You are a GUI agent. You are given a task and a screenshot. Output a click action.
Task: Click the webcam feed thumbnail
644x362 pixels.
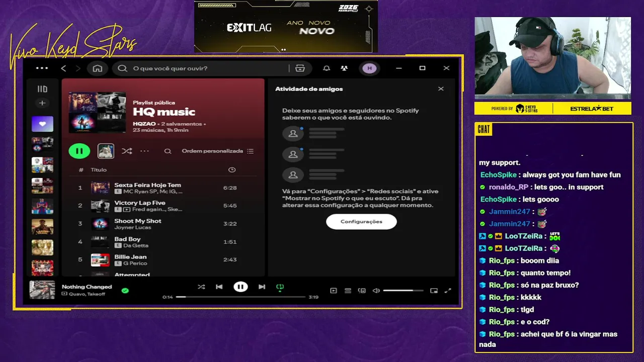tap(553, 58)
